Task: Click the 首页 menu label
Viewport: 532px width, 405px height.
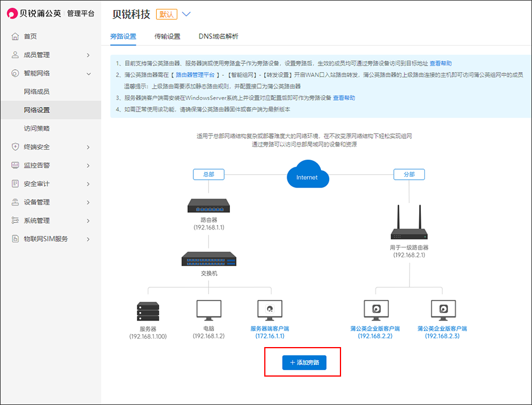Action: coord(30,36)
